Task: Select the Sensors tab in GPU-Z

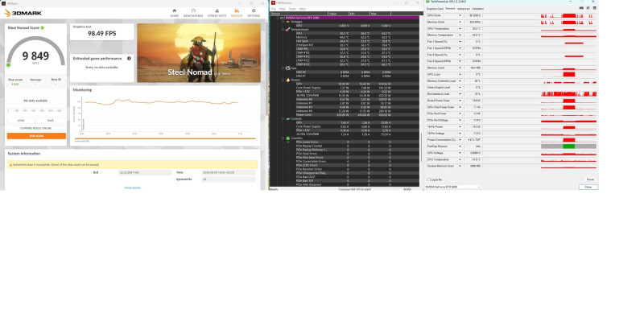Action: (x=450, y=9)
